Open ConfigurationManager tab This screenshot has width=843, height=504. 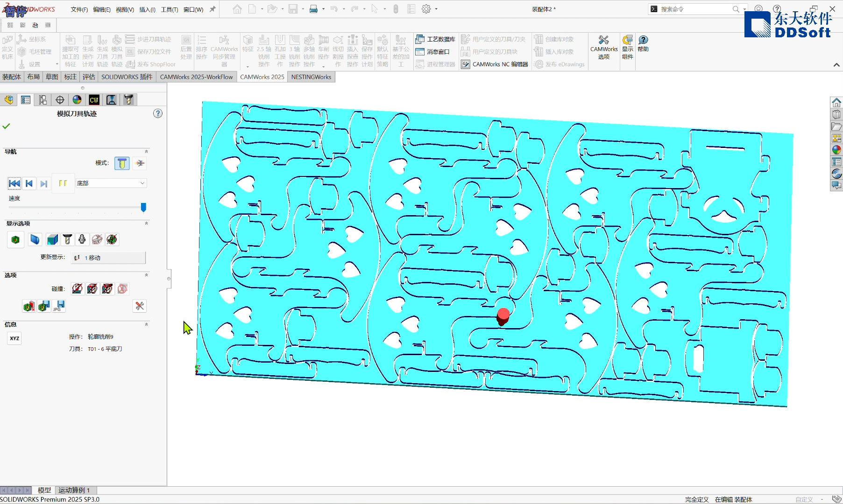click(x=43, y=100)
